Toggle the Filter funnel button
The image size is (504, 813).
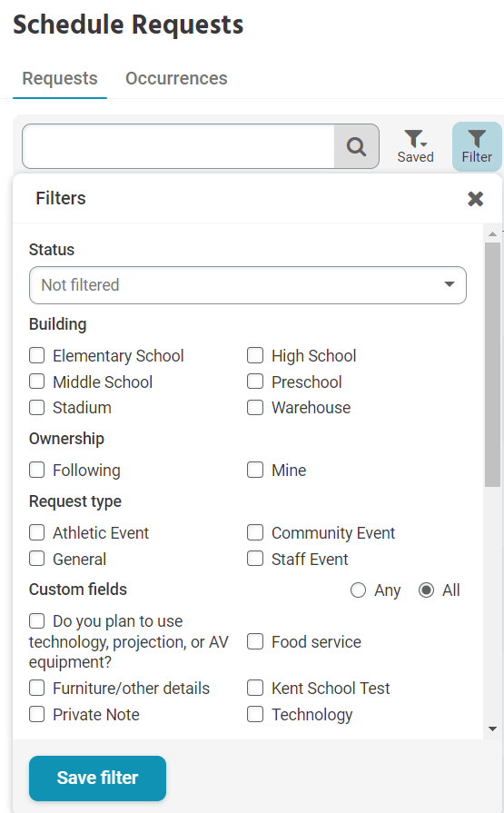(477, 147)
